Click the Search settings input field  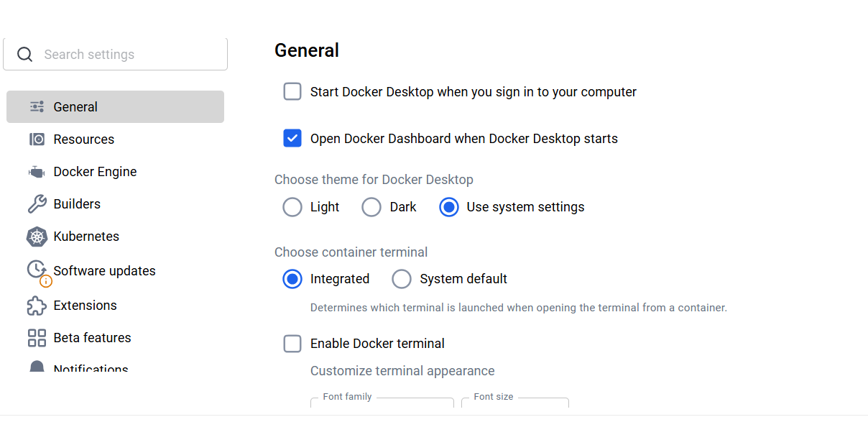115,55
